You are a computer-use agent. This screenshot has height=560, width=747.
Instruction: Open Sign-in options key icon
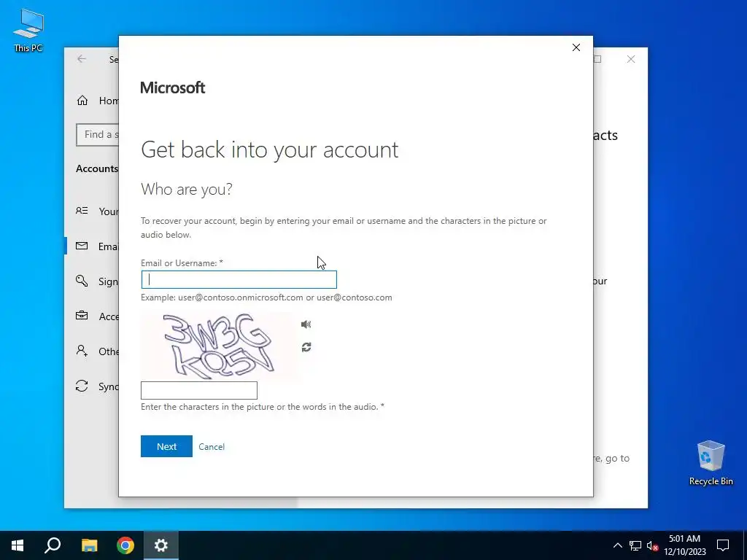point(82,281)
